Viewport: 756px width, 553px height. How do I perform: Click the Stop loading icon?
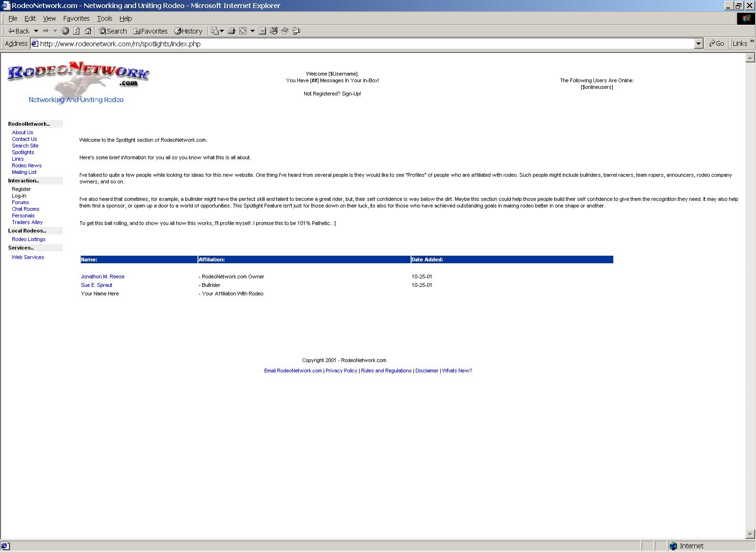pyautogui.click(x=65, y=31)
